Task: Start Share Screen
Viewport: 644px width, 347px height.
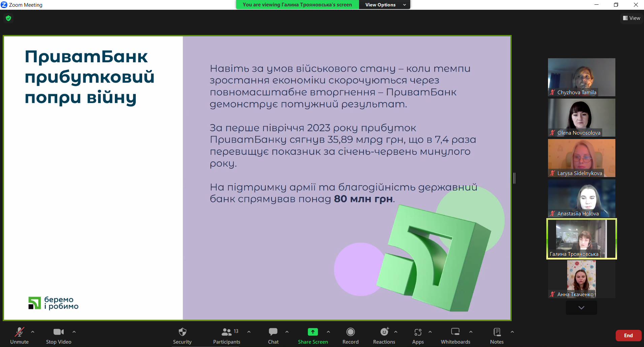Action: [313, 336]
